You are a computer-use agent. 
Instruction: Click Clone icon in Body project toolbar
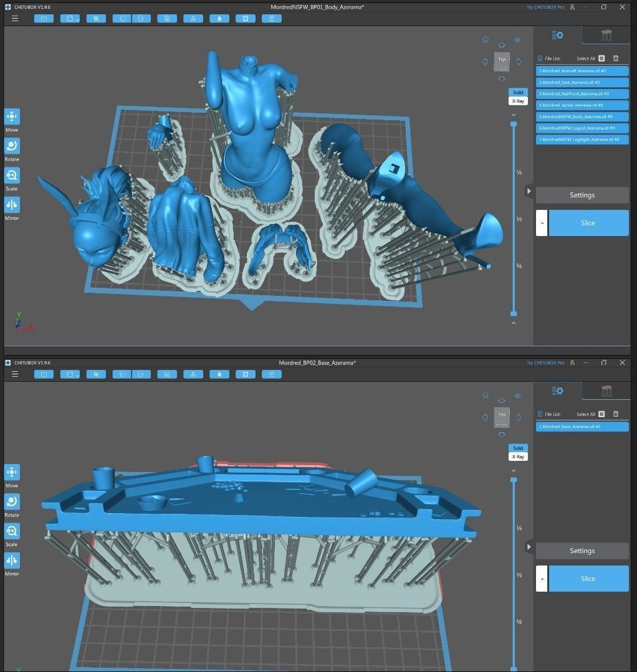(x=167, y=19)
